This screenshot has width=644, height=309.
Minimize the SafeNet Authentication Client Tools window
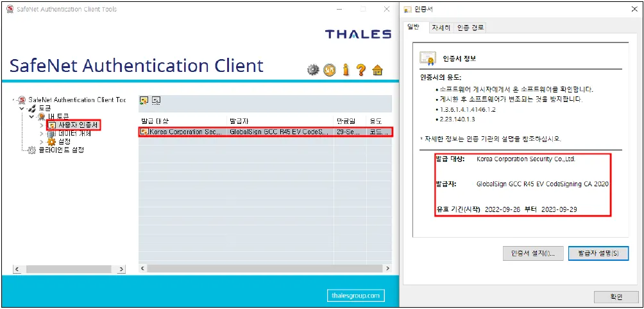340,9
